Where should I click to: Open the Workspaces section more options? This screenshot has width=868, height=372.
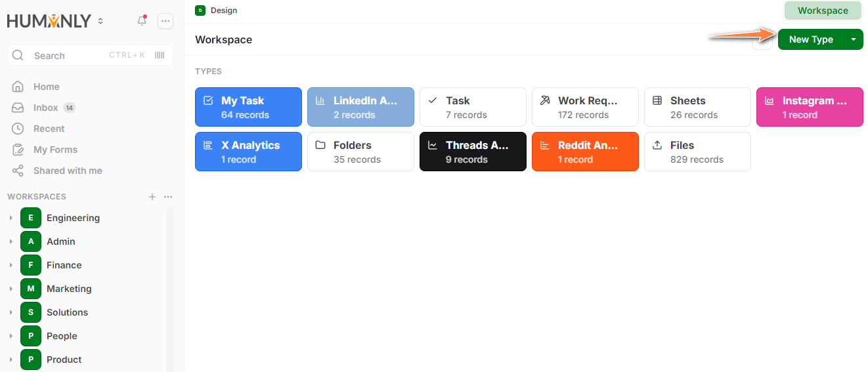pos(168,197)
